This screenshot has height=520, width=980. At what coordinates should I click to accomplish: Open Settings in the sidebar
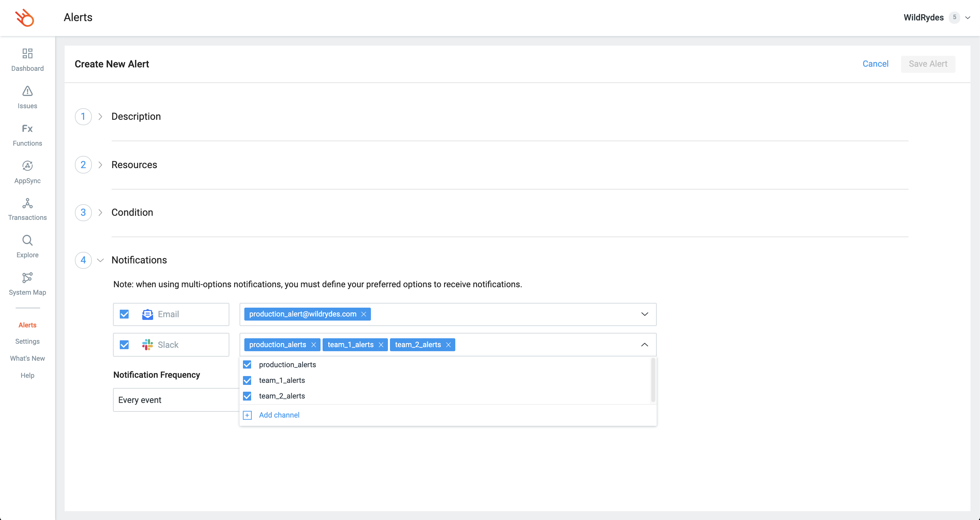(x=27, y=341)
